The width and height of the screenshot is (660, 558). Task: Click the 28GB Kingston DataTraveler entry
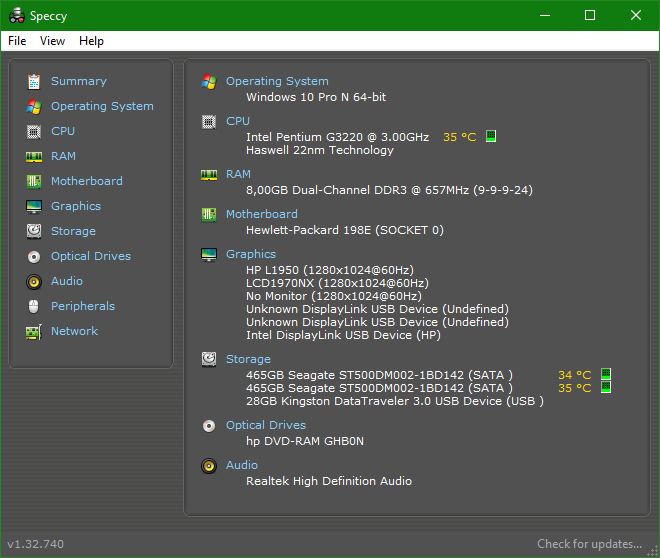[395, 401]
